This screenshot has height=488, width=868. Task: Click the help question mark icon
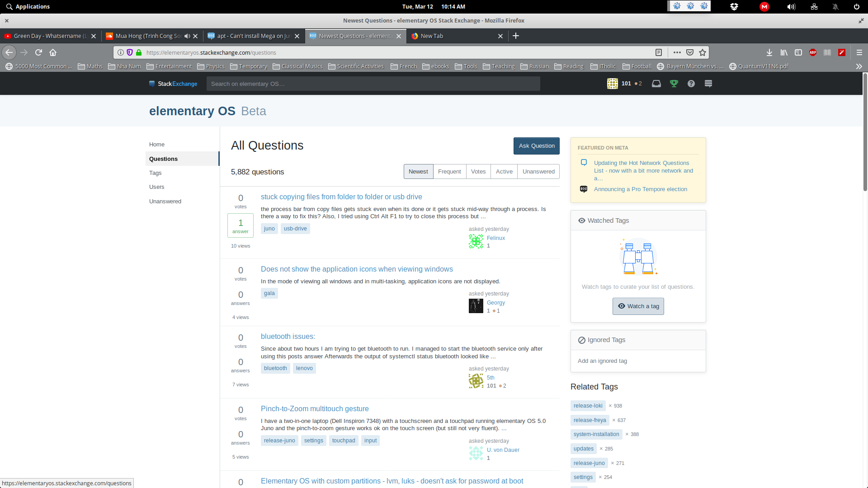691,84
